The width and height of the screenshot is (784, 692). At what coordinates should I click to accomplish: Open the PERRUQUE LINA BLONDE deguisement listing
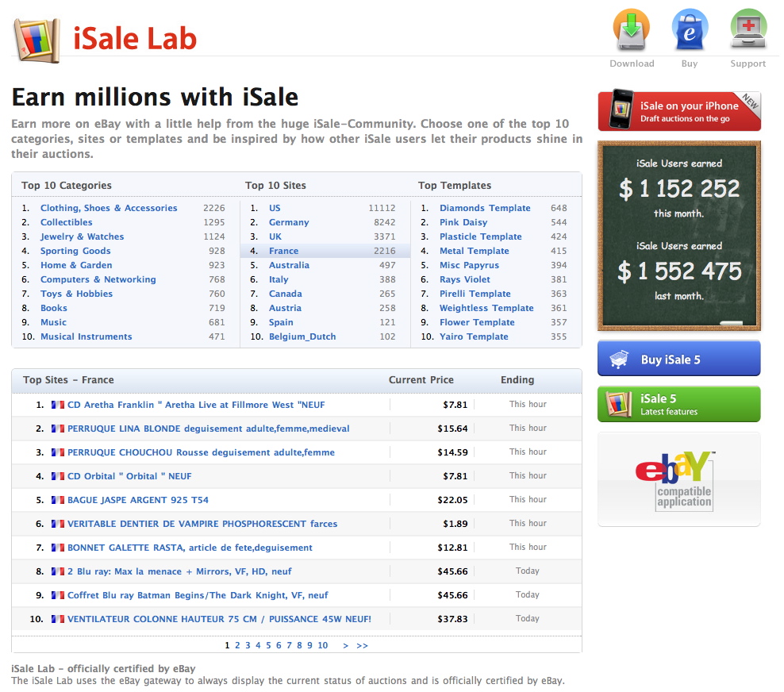point(209,429)
